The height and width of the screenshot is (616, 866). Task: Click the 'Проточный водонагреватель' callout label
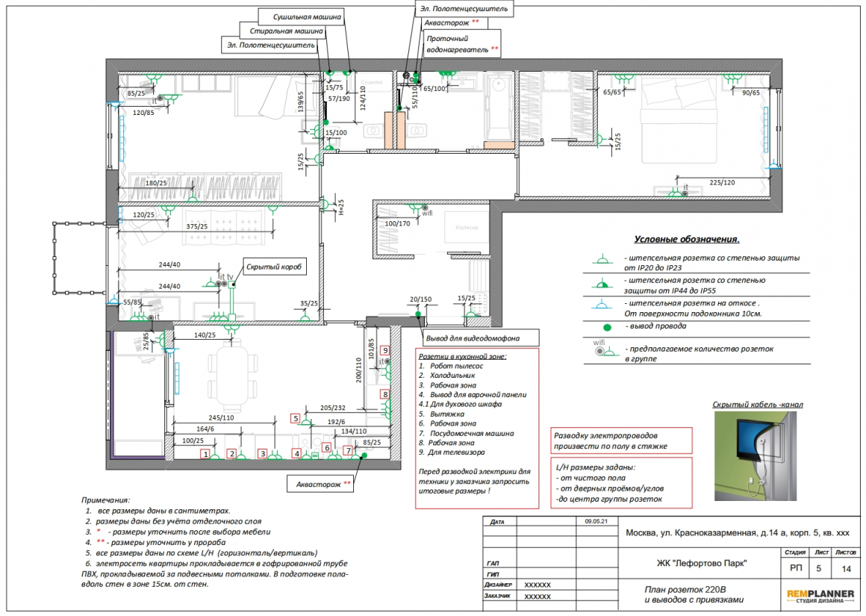point(461,43)
